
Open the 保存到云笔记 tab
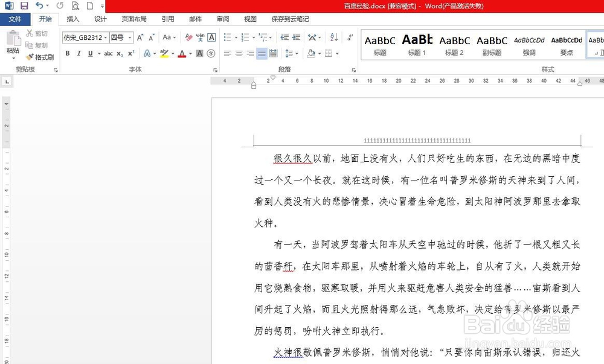pyautogui.click(x=290, y=19)
